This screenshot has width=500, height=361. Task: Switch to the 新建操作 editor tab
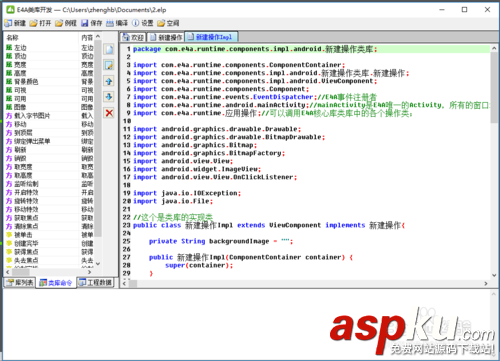[x=166, y=37]
